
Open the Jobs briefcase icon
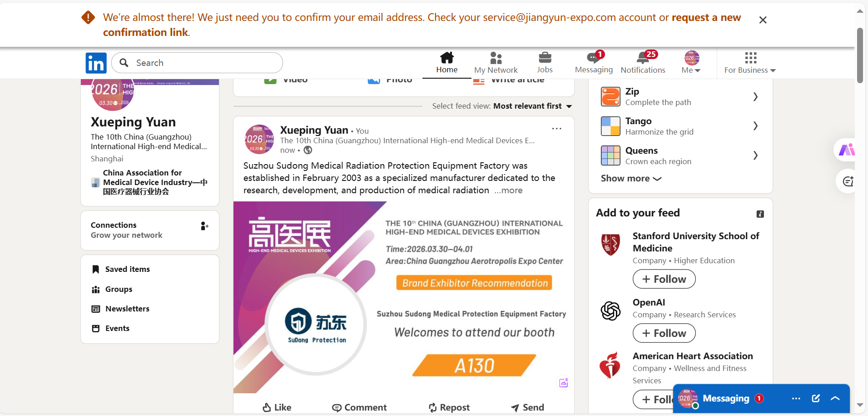pos(545,58)
